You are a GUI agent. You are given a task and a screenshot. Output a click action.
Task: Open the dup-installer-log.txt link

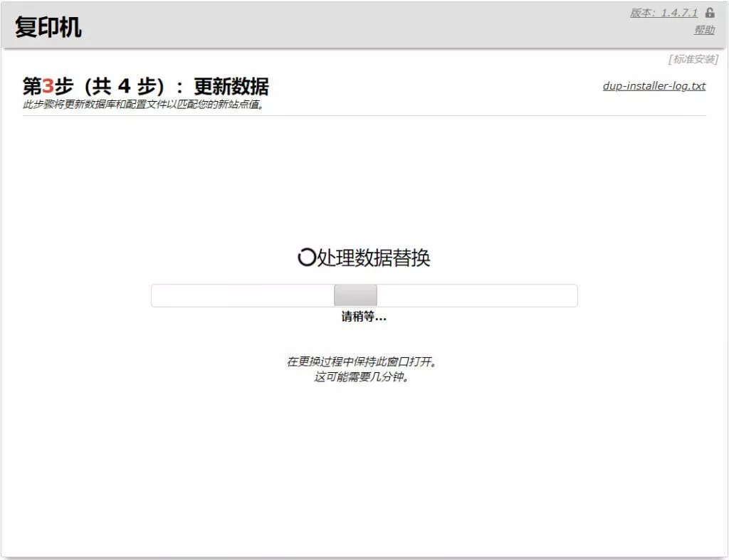[x=654, y=86]
